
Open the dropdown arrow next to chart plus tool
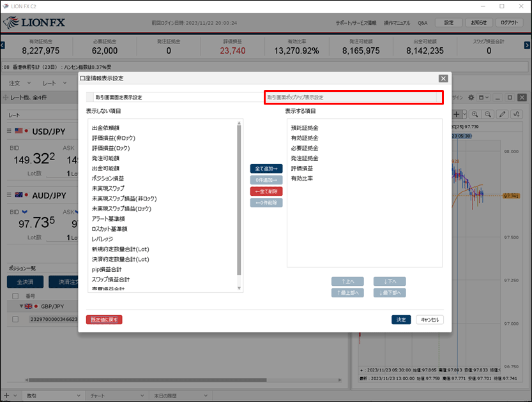pyautogui.click(x=464, y=114)
